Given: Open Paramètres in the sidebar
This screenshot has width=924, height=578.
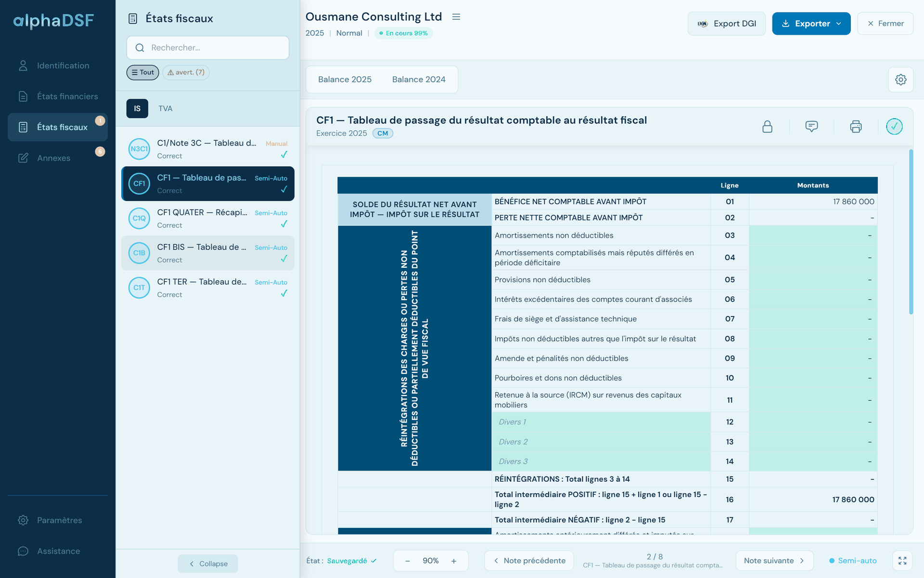Looking at the screenshot, I should [x=58, y=520].
